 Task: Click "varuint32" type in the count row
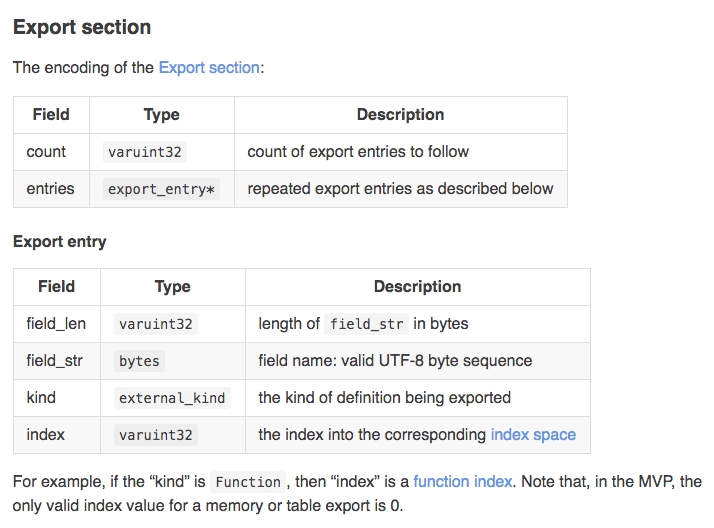point(145,152)
